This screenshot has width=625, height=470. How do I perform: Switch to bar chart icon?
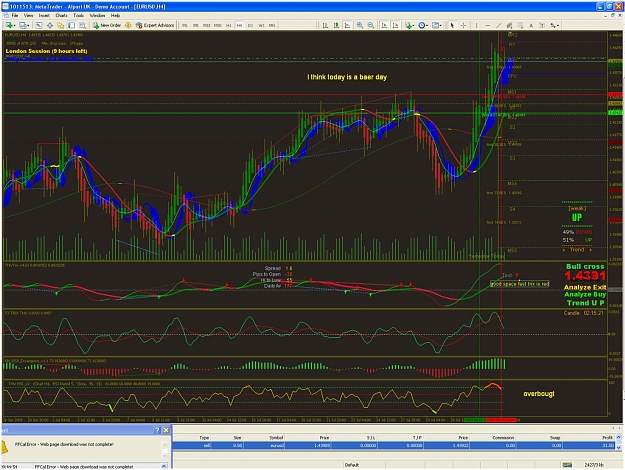coord(325,25)
